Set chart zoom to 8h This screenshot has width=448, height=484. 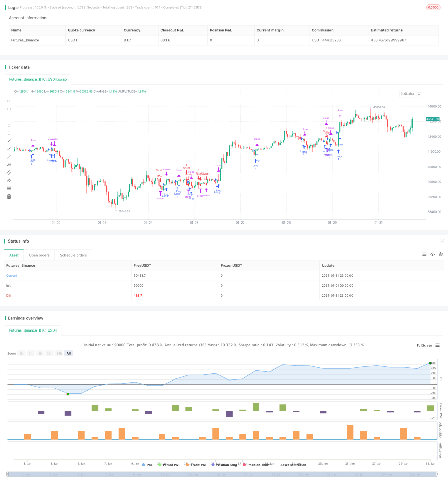(x=40, y=353)
